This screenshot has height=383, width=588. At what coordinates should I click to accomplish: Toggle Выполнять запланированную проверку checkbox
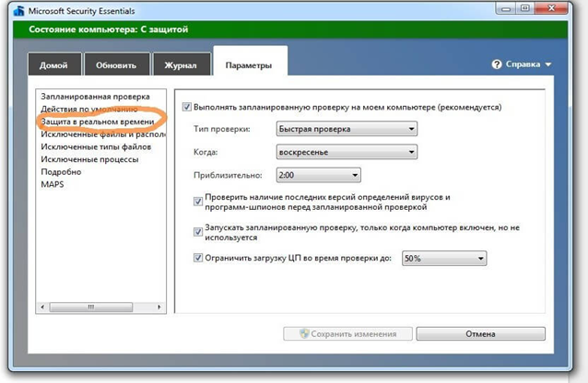tap(187, 107)
